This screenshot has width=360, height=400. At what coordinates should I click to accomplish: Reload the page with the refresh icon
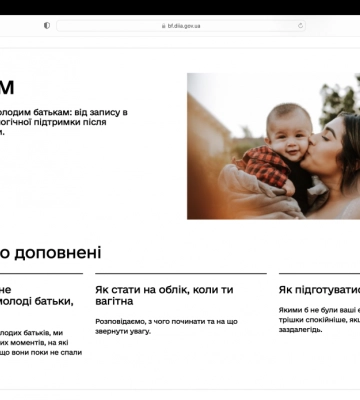300,26
